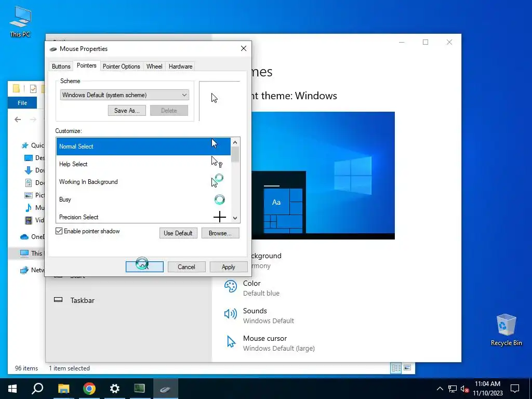Open Videos folder in Explorer sidebar
The height and width of the screenshot is (399, 532).
click(35, 220)
